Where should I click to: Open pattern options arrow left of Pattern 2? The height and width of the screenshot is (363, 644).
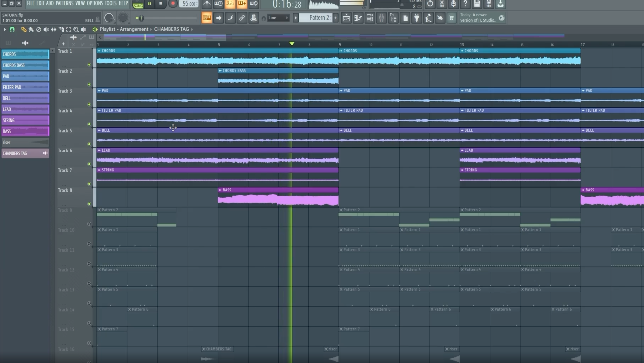coord(296,18)
